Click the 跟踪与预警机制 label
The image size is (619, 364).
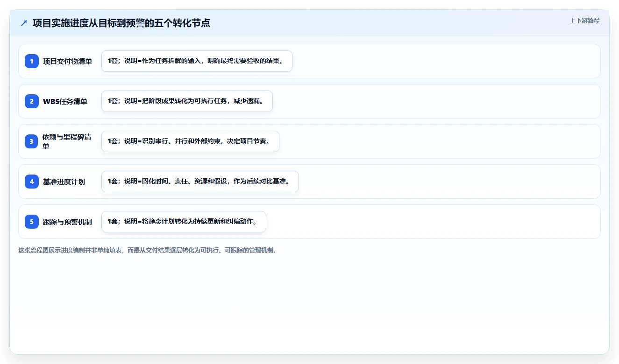[x=67, y=222]
